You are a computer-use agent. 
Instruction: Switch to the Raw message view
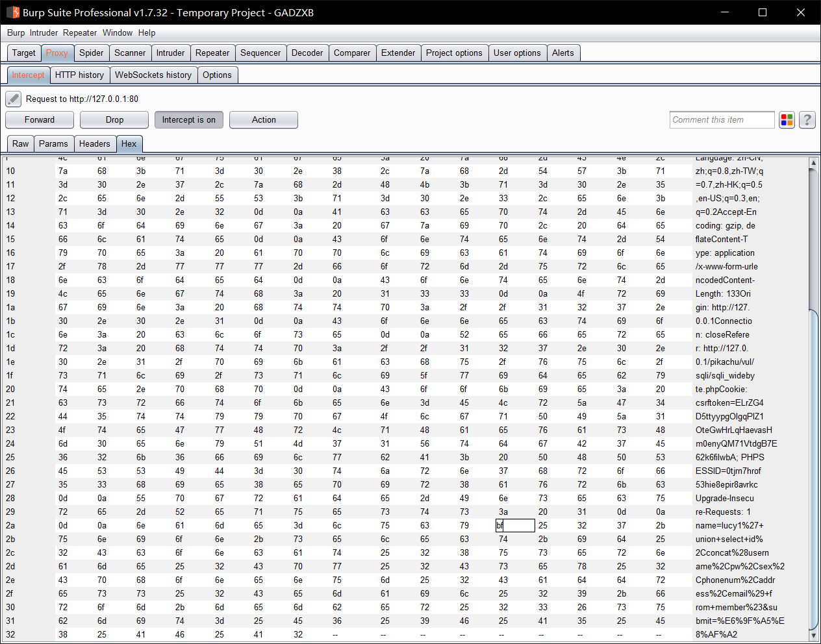21,143
